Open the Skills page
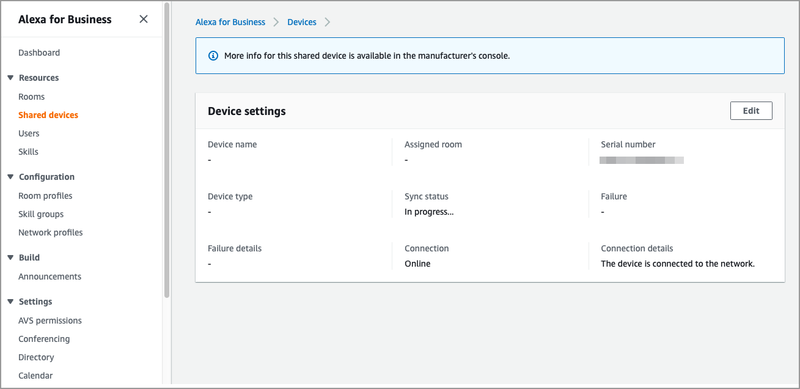800x389 pixels. coord(28,152)
